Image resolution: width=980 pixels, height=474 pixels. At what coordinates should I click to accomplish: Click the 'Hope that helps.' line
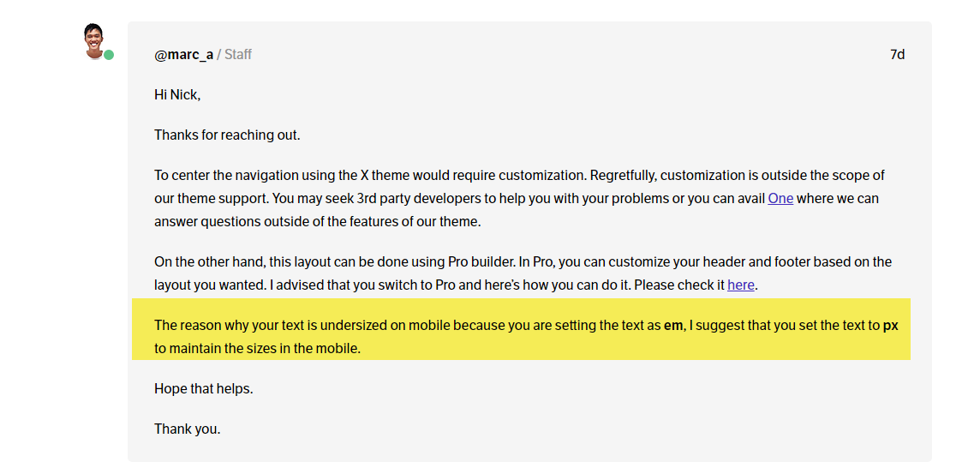tap(204, 388)
